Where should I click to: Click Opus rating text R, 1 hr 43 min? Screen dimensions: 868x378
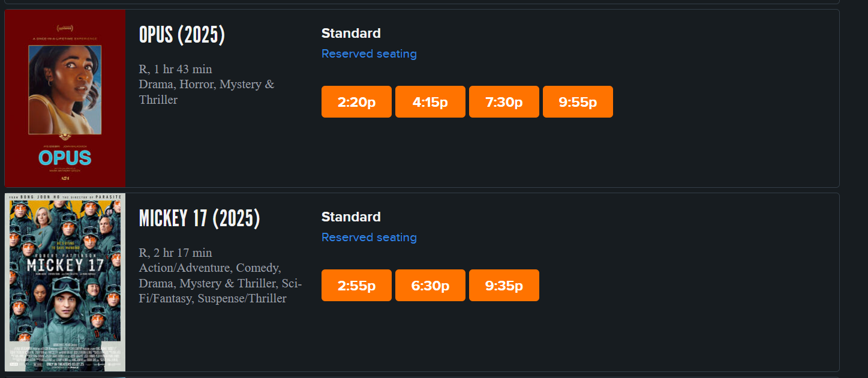pyautogui.click(x=175, y=69)
